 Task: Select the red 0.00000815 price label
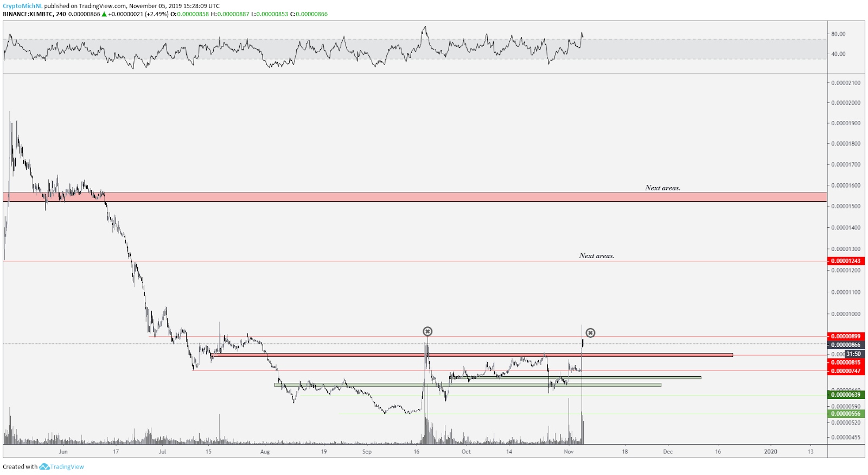[x=846, y=362]
